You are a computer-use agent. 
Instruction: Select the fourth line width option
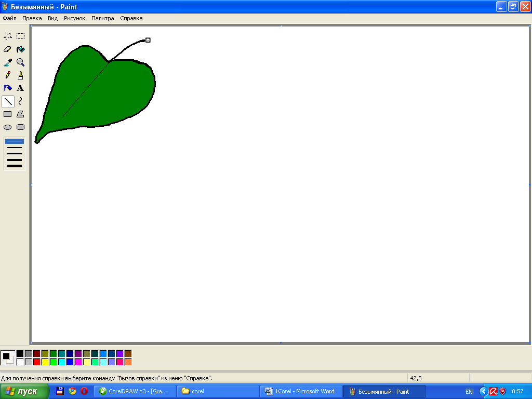[14, 159]
